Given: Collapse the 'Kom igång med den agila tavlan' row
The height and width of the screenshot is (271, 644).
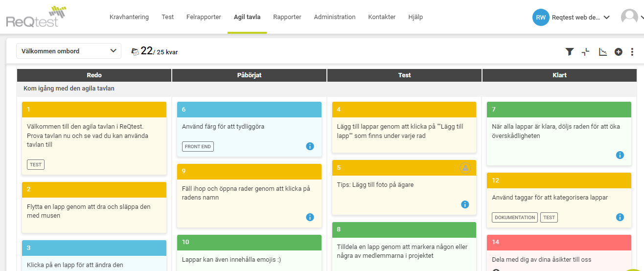Looking at the screenshot, I should click(69, 89).
